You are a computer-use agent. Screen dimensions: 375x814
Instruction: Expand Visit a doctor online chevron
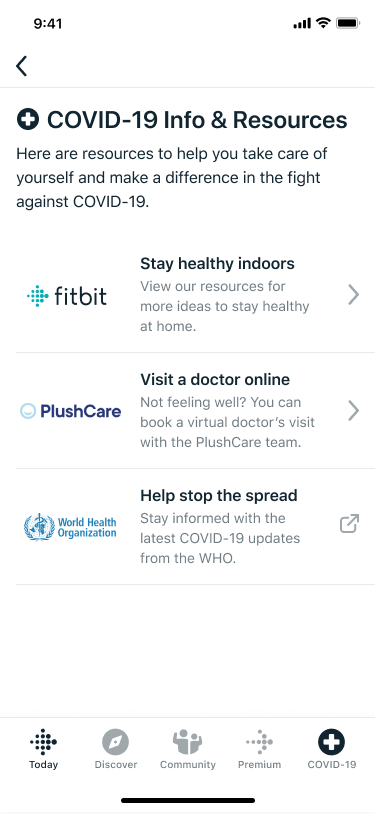[354, 411]
